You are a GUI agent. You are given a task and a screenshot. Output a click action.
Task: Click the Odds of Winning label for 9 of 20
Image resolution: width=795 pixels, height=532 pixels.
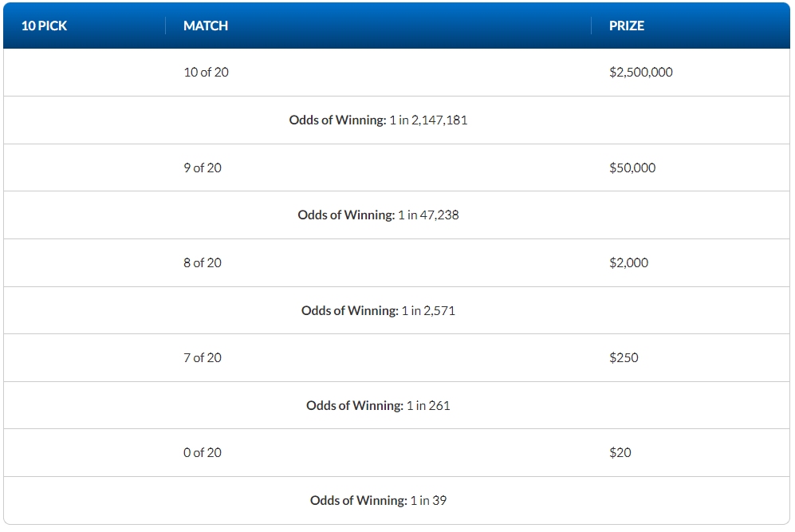tap(346, 215)
